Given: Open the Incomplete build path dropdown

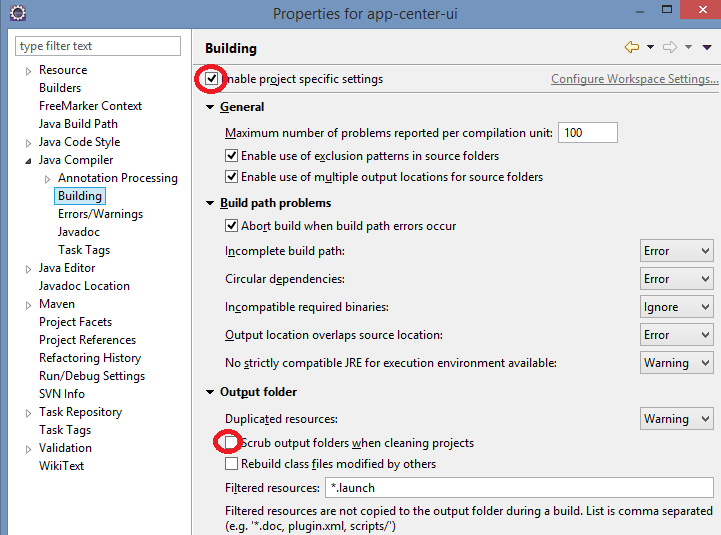Looking at the screenshot, I should point(676,251).
